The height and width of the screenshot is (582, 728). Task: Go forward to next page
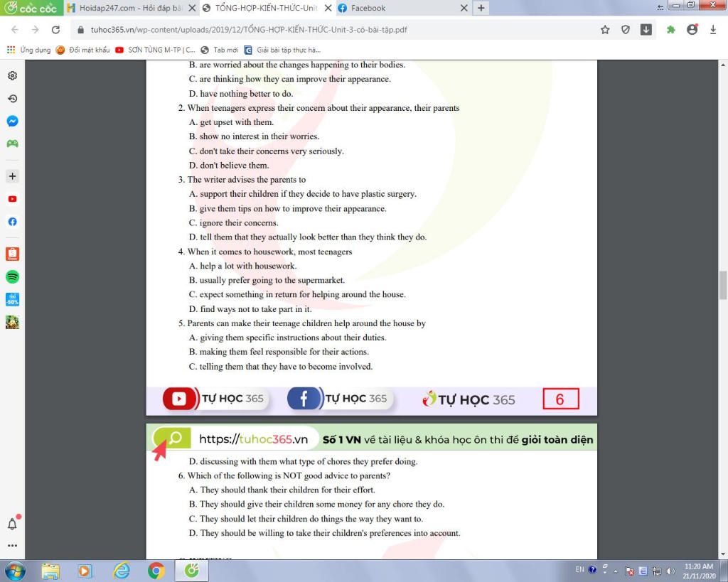tap(36, 30)
